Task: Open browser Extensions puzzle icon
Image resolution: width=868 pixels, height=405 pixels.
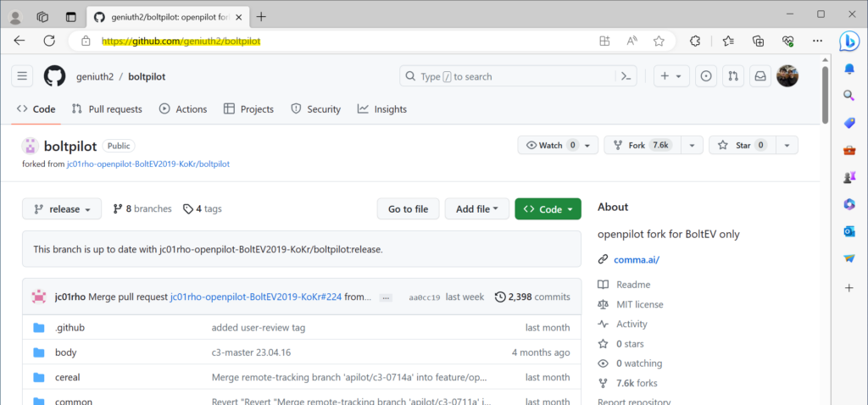Action: point(695,41)
